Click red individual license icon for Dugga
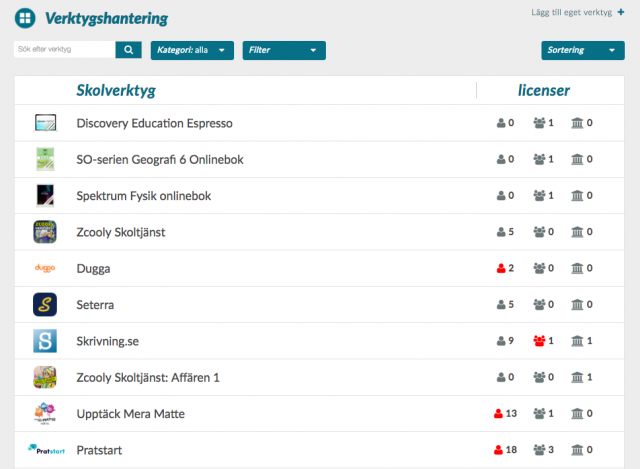Image resolution: width=640 pixels, height=469 pixels. click(x=501, y=268)
